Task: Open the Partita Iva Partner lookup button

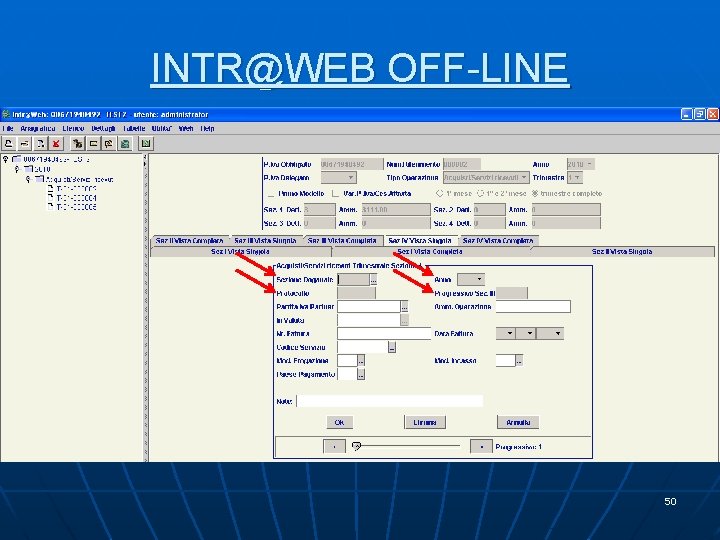Action: point(404,306)
